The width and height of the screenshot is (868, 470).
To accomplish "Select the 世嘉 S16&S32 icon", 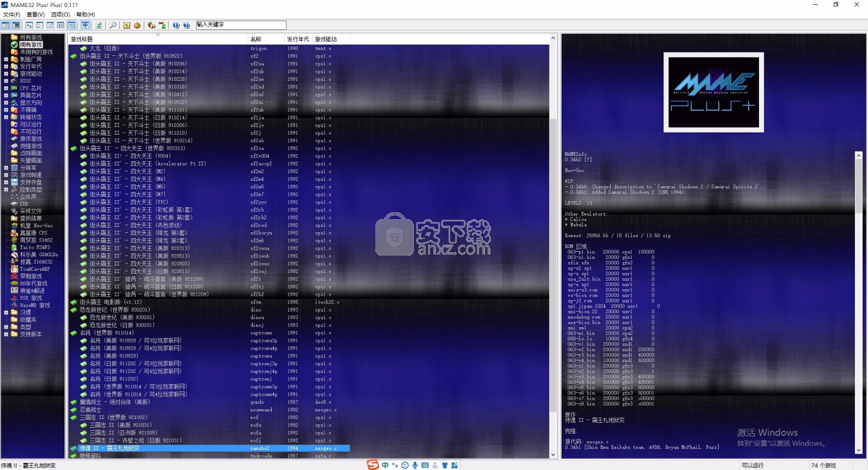I will tap(15, 262).
